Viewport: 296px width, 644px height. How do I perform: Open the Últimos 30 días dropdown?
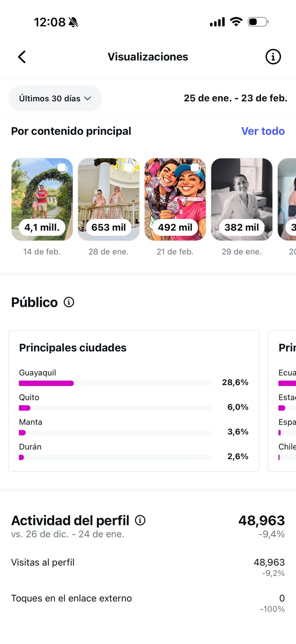click(55, 98)
